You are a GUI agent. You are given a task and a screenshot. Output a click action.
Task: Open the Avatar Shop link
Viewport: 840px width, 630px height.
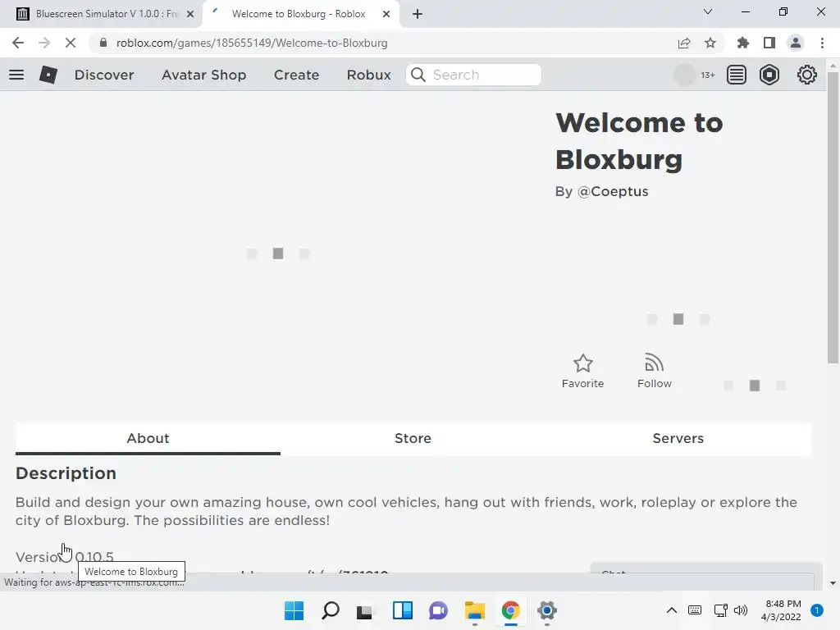coord(204,75)
